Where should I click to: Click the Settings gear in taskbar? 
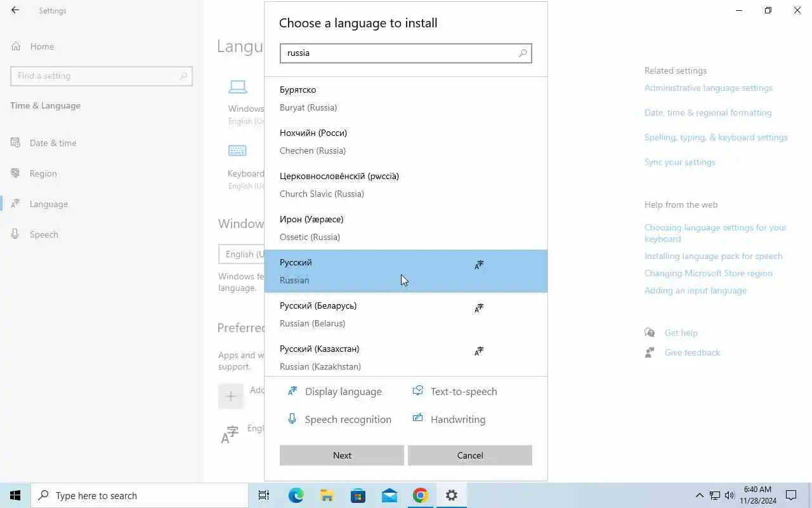click(451, 495)
